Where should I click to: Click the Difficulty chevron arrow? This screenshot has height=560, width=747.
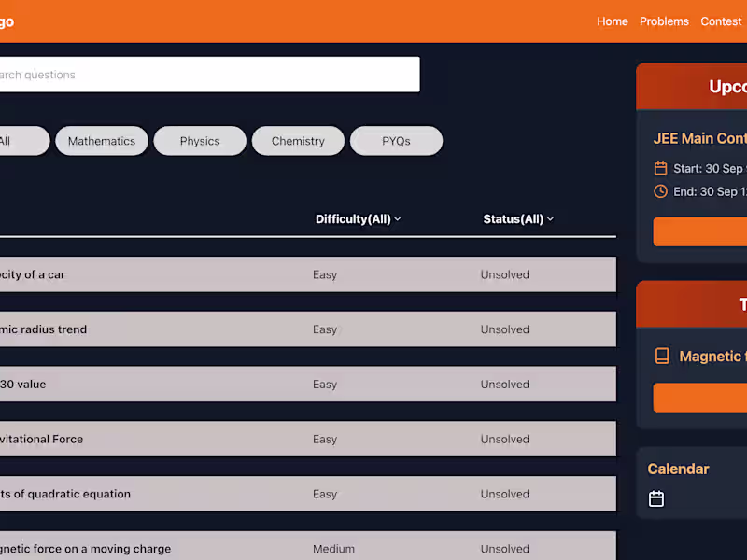pos(398,219)
